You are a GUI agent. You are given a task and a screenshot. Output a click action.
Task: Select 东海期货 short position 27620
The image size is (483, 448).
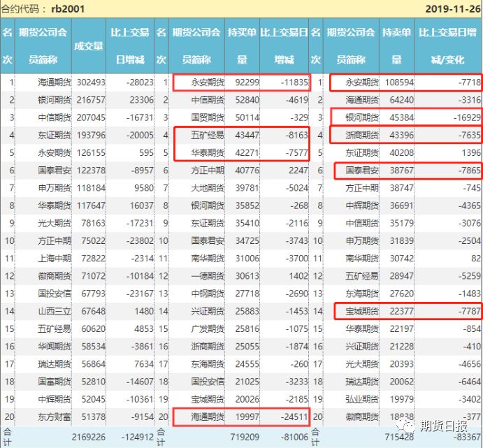tap(402, 293)
